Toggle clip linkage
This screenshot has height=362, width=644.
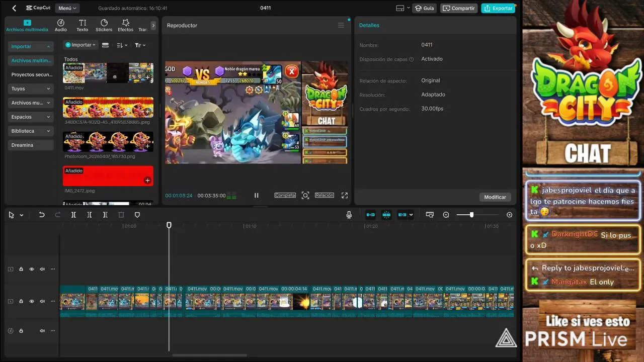click(402, 215)
